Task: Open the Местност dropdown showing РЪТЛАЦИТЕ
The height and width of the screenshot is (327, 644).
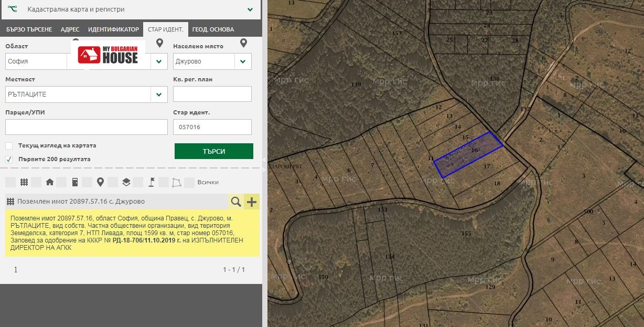Action: pyautogui.click(x=158, y=94)
